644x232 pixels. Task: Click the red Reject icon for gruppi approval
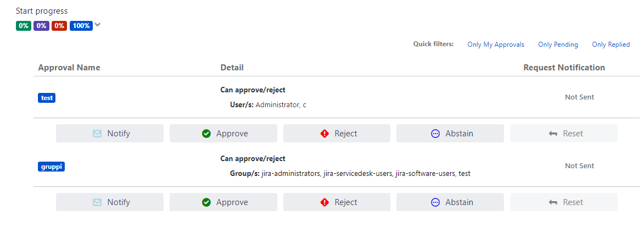point(324,202)
